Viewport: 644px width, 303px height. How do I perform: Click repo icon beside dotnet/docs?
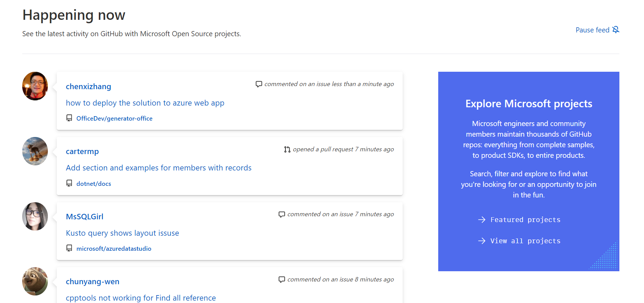point(69,183)
